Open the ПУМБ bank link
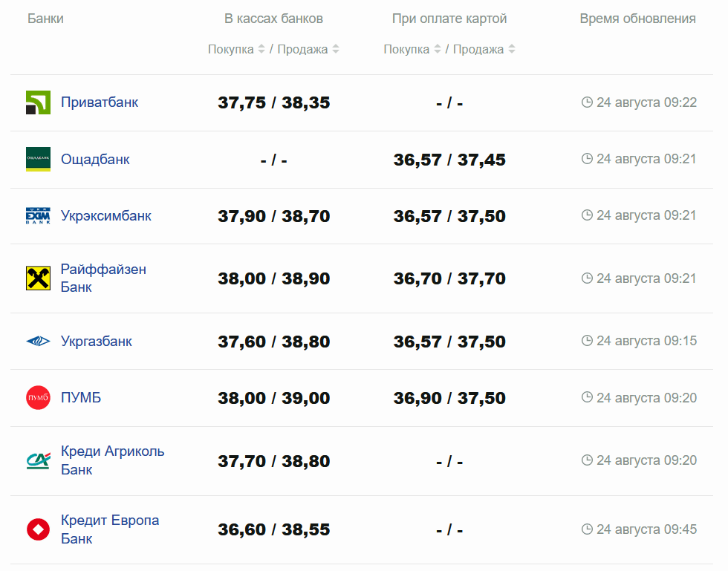Viewport: 728px width, 571px height. 81,398
